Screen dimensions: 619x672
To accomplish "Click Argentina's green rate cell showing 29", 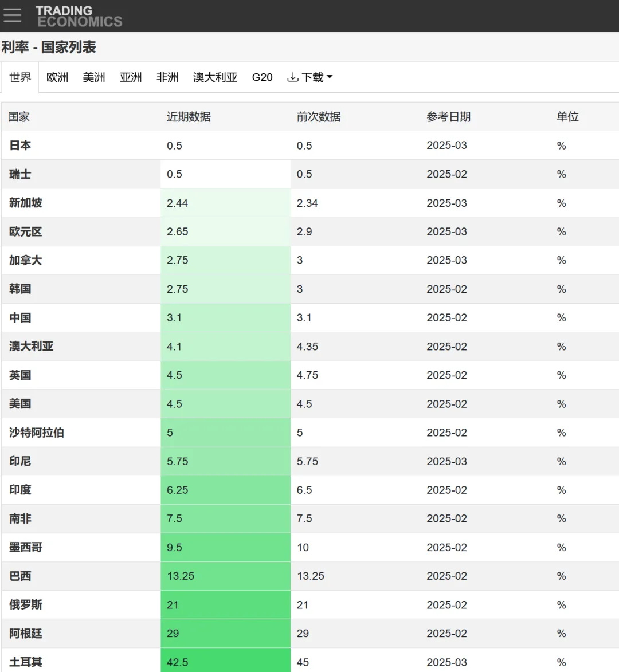I will coord(225,633).
